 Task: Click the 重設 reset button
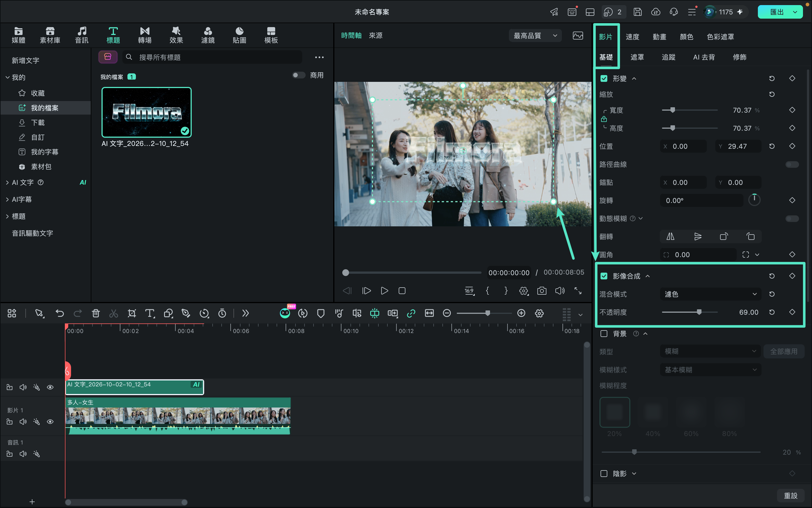[x=791, y=496]
